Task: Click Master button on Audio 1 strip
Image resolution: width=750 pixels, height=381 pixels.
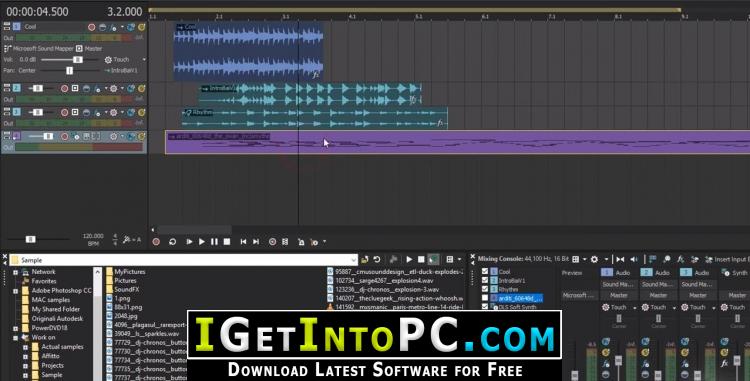Action: click(x=618, y=295)
